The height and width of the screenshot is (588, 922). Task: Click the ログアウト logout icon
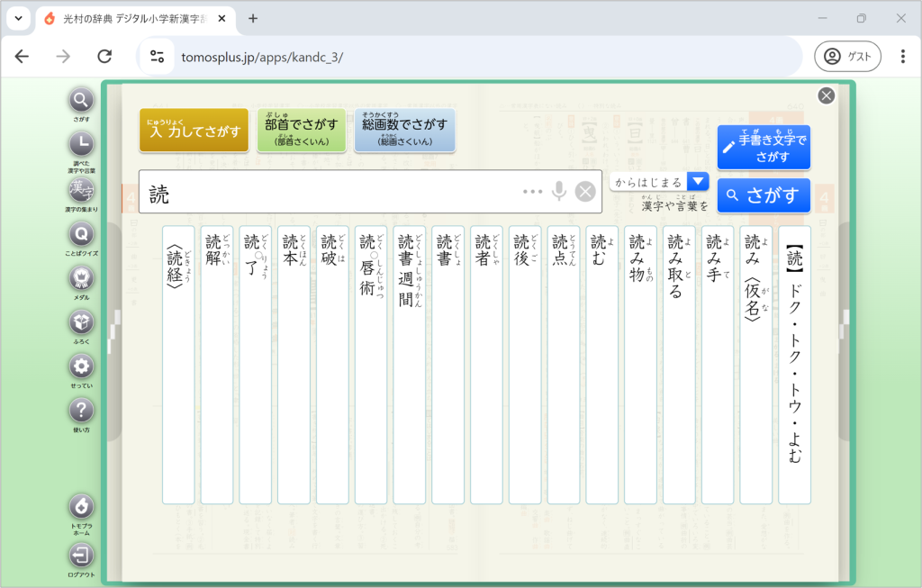[x=81, y=556]
